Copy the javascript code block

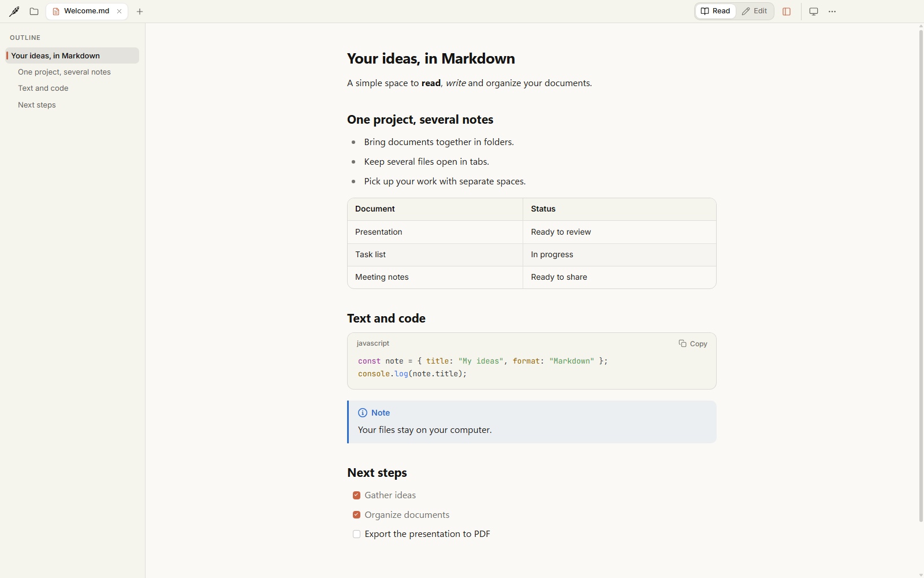tap(693, 343)
